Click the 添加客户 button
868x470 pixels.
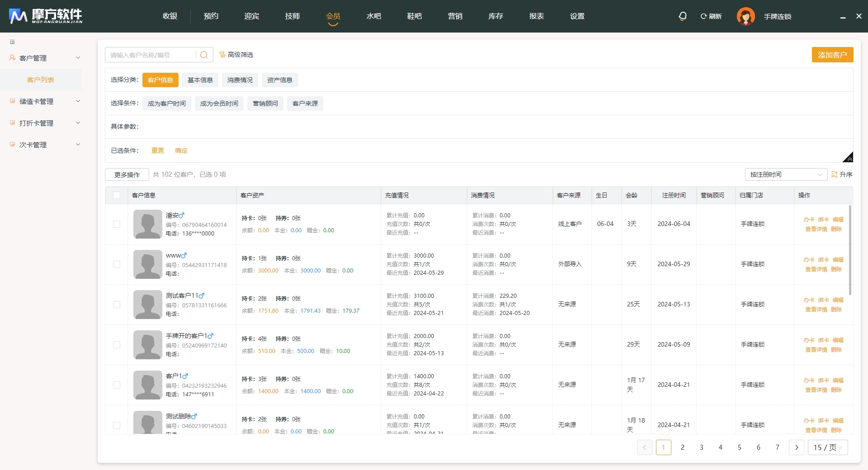tap(832, 55)
